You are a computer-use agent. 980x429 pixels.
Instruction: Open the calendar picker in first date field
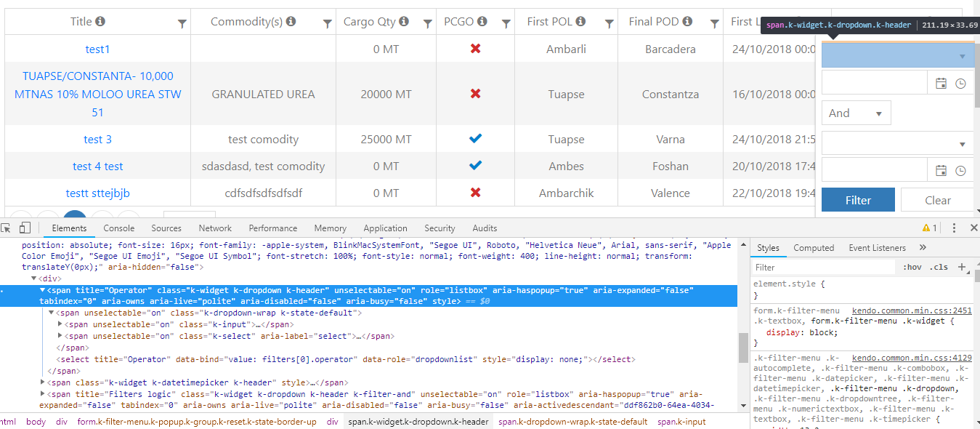(x=941, y=84)
